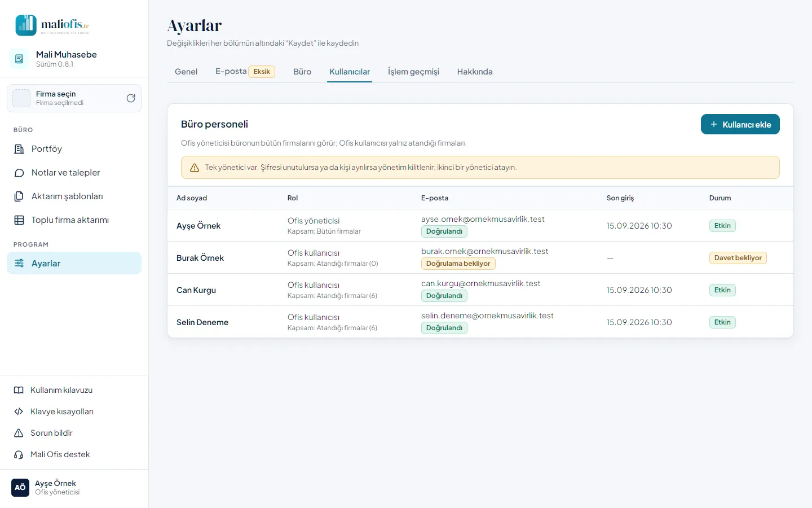Click the Davet bekliyor status badge
Image resolution: width=812 pixels, height=508 pixels.
[738, 258]
